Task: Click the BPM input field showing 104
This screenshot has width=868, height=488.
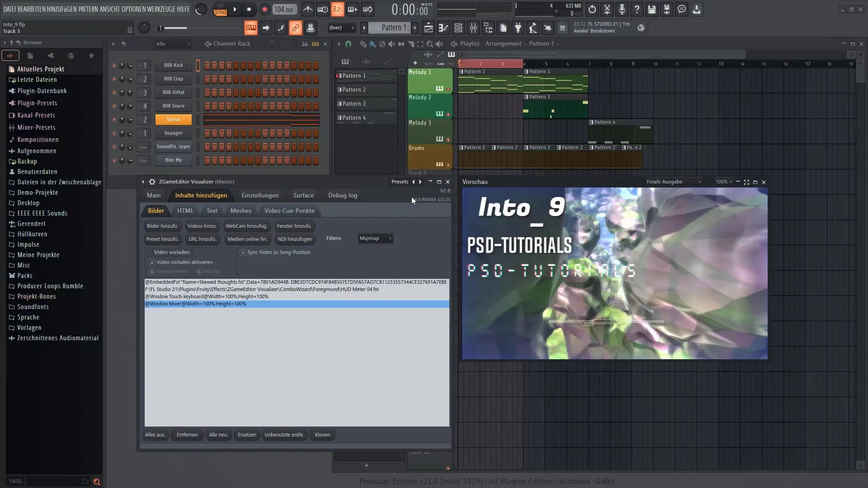Action: 284,9
